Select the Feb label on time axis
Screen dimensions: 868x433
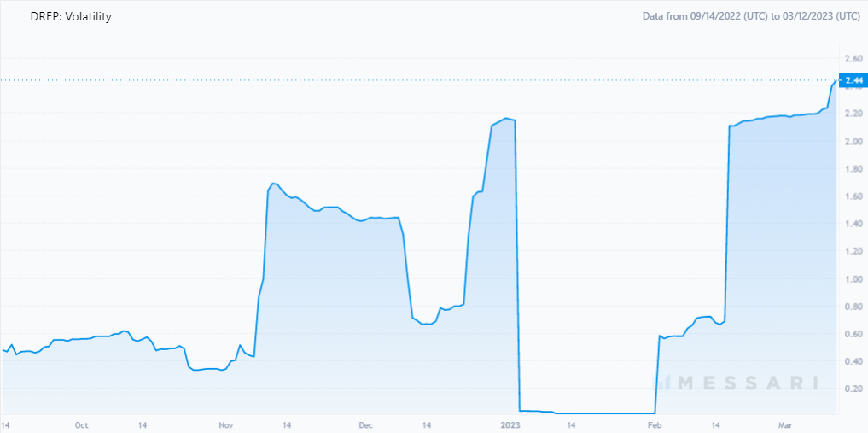[655, 425]
